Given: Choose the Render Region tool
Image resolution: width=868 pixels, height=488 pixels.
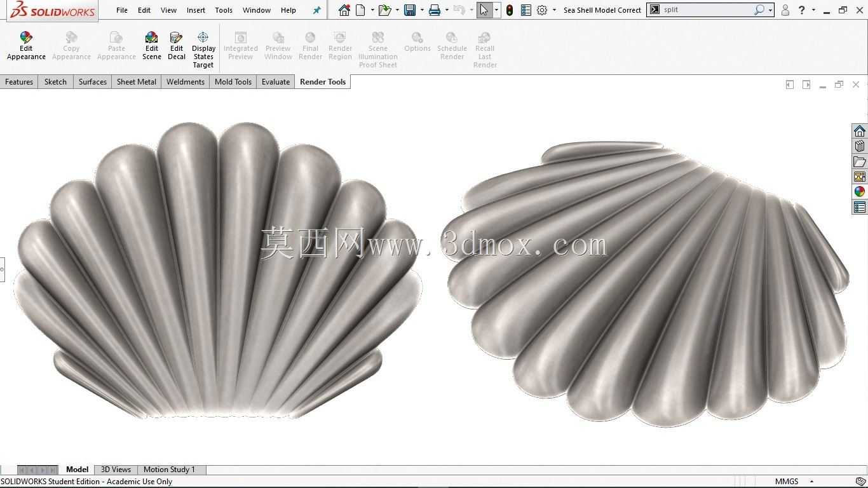Looking at the screenshot, I should (x=340, y=46).
